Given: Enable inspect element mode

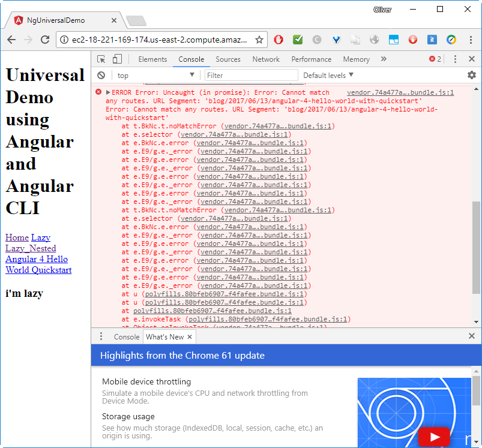Looking at the screenshot, I should (x=102, y=59).
